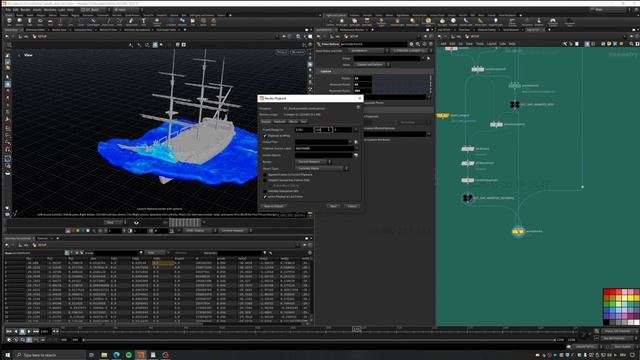
Task: Click the yellow node at left network edge
Action: pos(442,116)
